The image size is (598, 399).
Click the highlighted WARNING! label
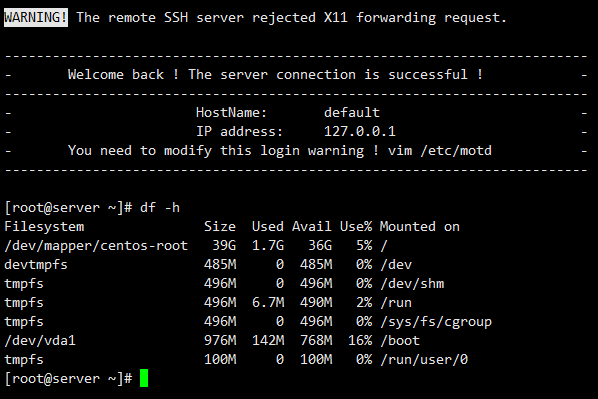36,18
